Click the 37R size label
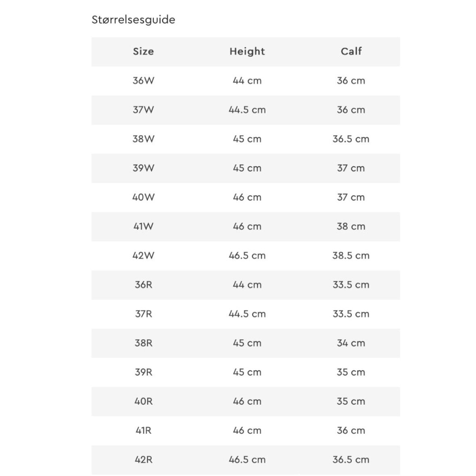Image resolution: width=476 pixels, height=476 pixels. coord(143,314)
